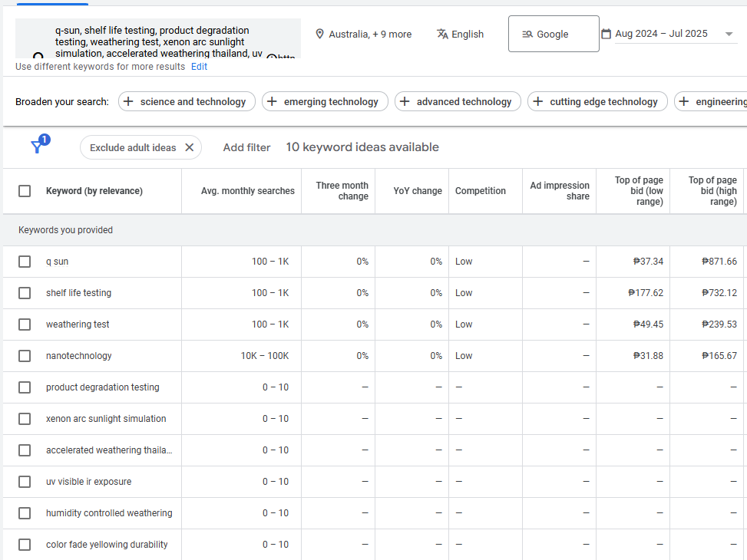Screen dimensions: 747x560
Task: Click the Edit keywords link
Action: [199, 67]
